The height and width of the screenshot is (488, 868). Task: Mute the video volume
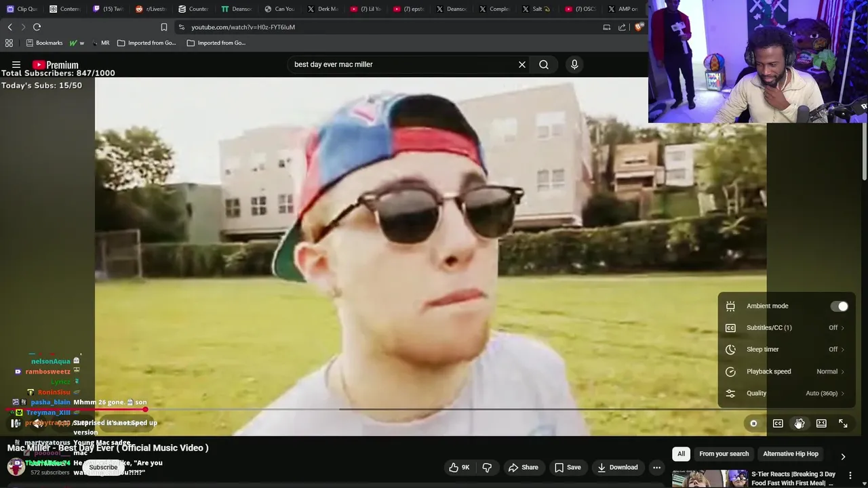[39, 424]
